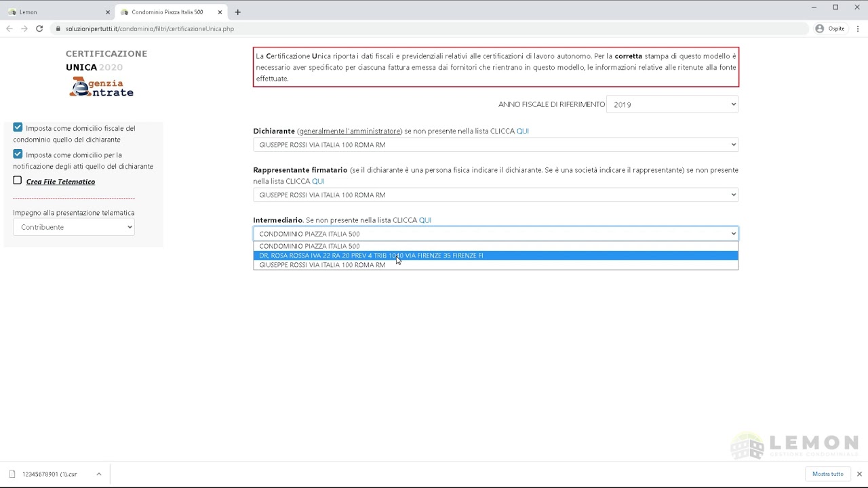Screen dimensions: 868x488
Task: Collapse the Intermediario dropdown
Action: click(x=496, y=234)
